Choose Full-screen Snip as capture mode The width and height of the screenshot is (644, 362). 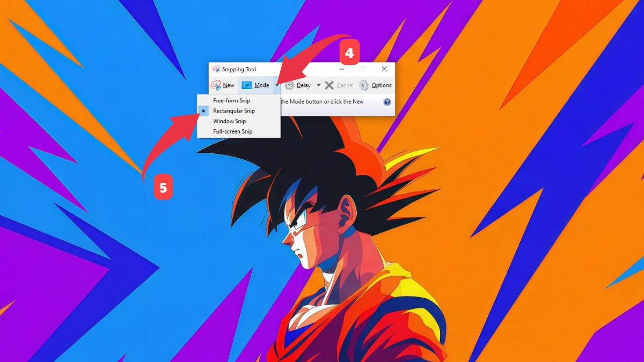point(233,131)
